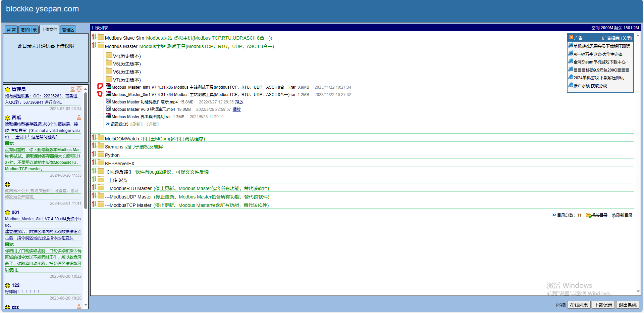The image size is (644, 313).
Task: Click 播放 to play Modbus Master 功能码操作演示.mp4
Action: [239, 102]
